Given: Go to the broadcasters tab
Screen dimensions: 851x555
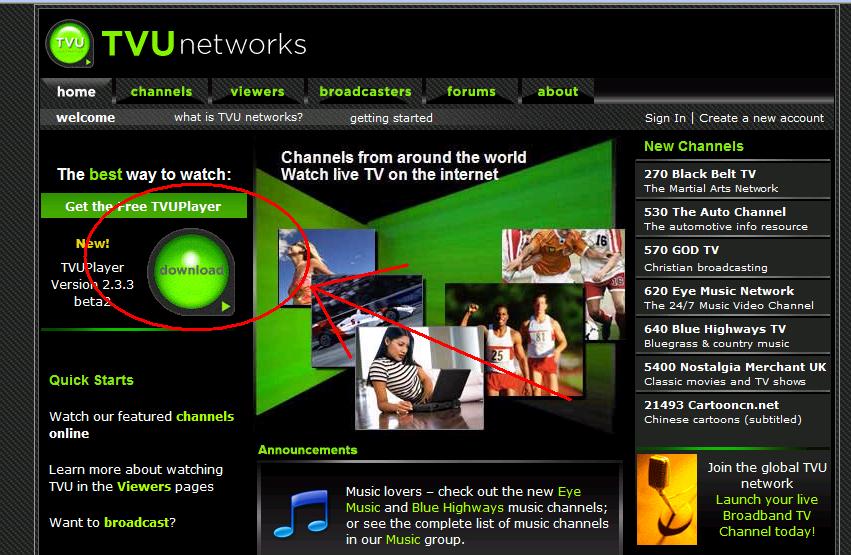Looking at the screenshot, I should click(x=365, y=92).
